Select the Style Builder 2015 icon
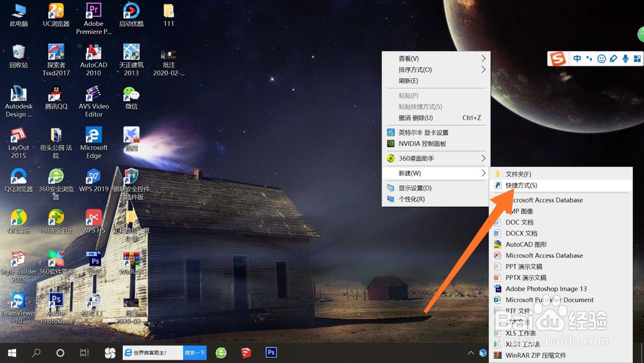 point(19,267)
